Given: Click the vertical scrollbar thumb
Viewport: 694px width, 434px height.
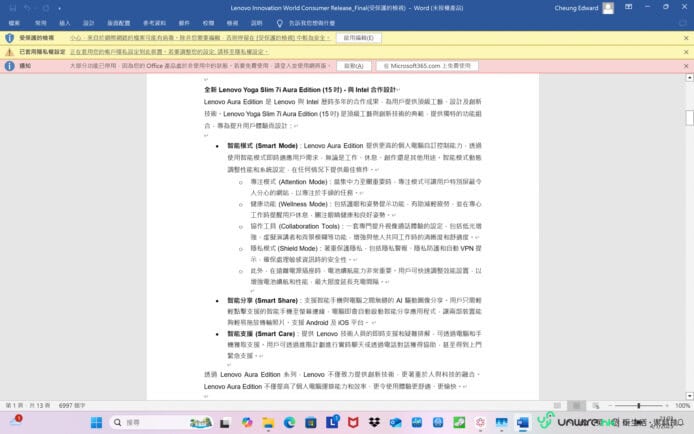Looking at the screenshot, I should (690, 118).
